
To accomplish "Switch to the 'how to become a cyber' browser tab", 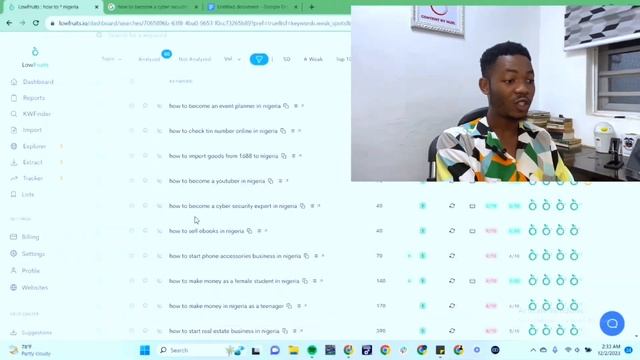I will pyautogui.click(x=154, y=7).
